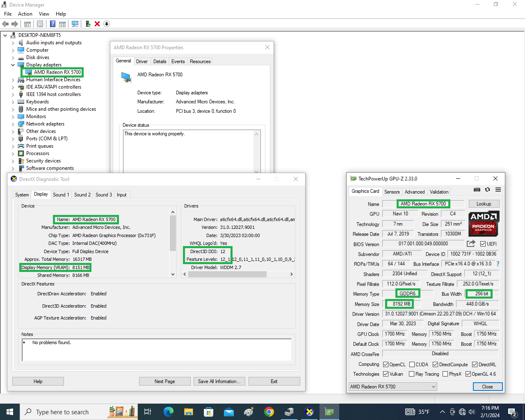Click the BIOS export share icon
525x420 pixels.
coord(471,244)
